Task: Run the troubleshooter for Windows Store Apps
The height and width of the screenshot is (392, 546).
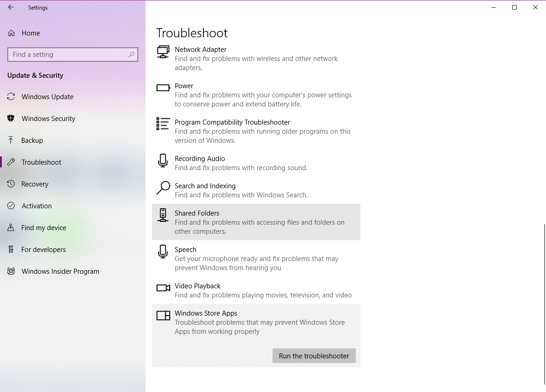Action: point(314,356)
